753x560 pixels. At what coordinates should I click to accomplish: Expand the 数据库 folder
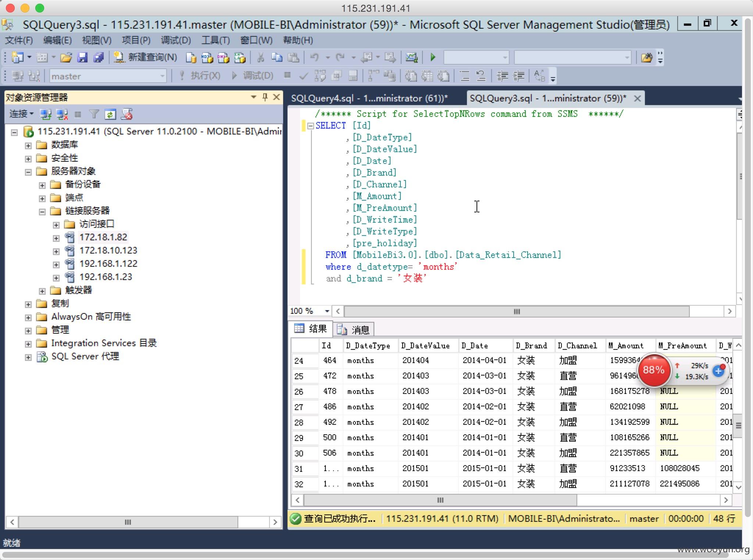pyautogui.click(x=28, y=146)
